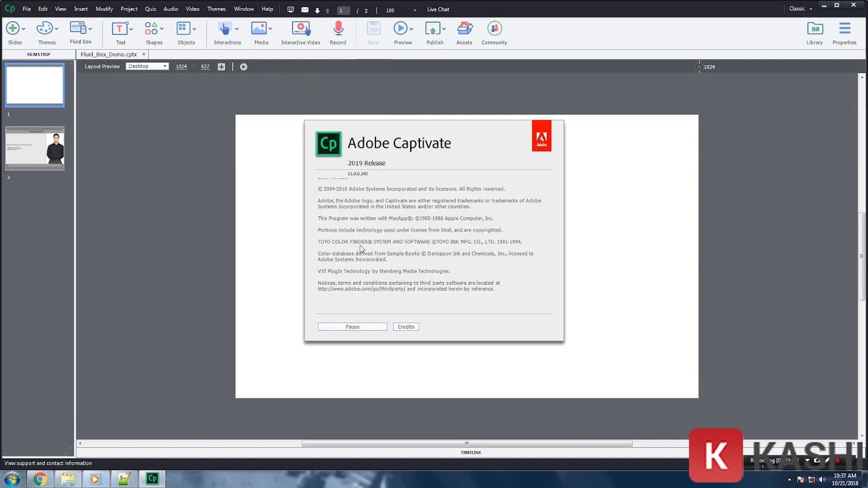Open the Project menu
This screenshot has height=488, width=868.
[129, 9]
